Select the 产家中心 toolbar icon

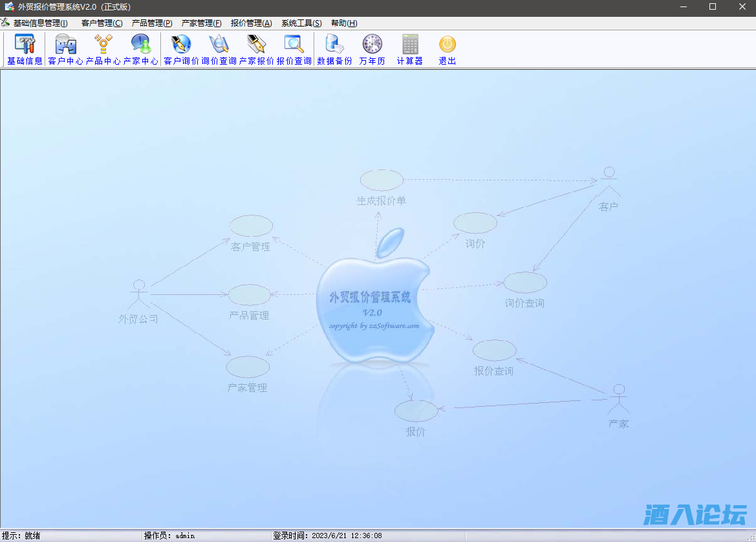pos(140,49)
